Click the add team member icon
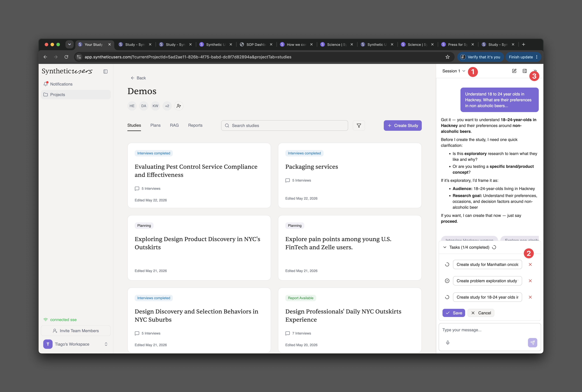582x392 pixels. click(x=179, y=106)
